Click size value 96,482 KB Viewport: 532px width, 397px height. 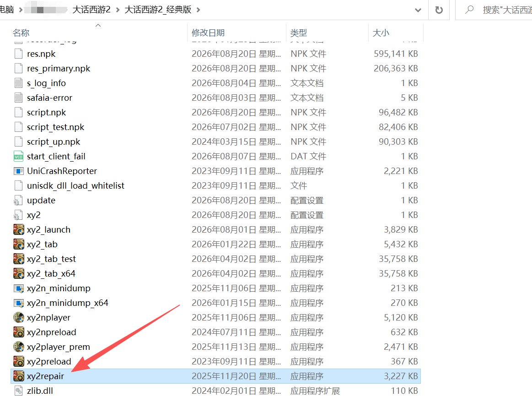(x=398, y=112)
